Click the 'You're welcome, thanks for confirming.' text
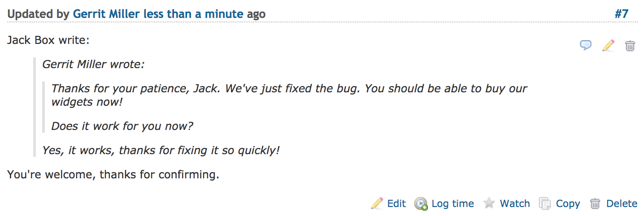The height and width of the screenshot is (216, 644). pyautogui.click(x=113, y=174)
